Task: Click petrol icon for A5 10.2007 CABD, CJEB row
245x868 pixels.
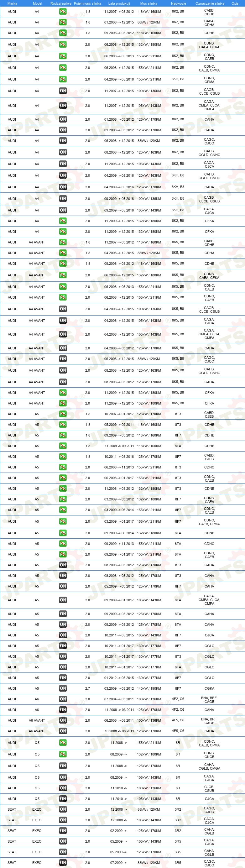Action: click(x=63, y=414)
